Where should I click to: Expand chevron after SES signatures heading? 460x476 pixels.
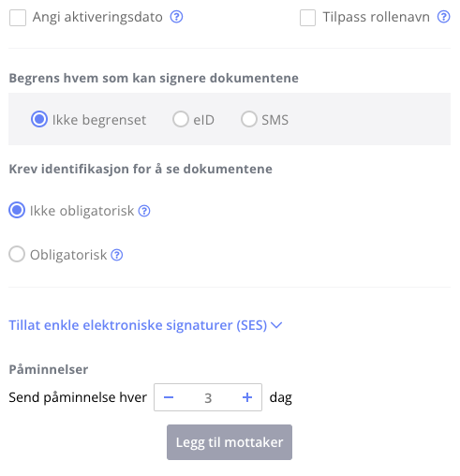click(x=276, y=325)
